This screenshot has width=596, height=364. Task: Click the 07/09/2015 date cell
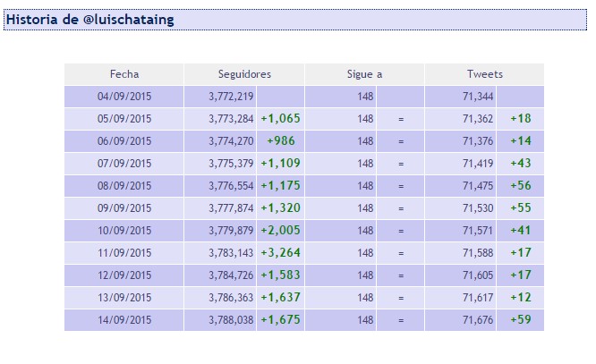[124, 164]
